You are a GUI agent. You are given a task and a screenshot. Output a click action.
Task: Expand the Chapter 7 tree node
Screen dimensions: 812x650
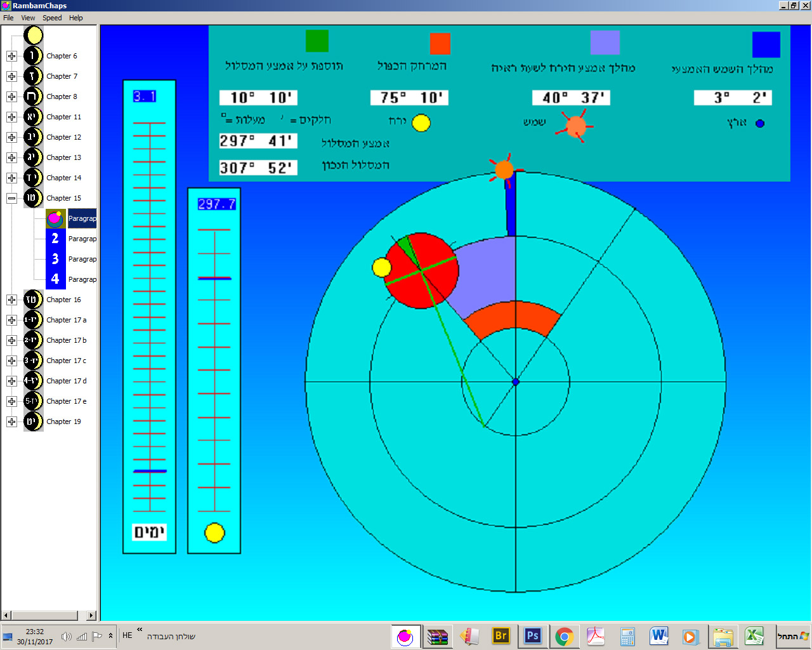[11, 76]
